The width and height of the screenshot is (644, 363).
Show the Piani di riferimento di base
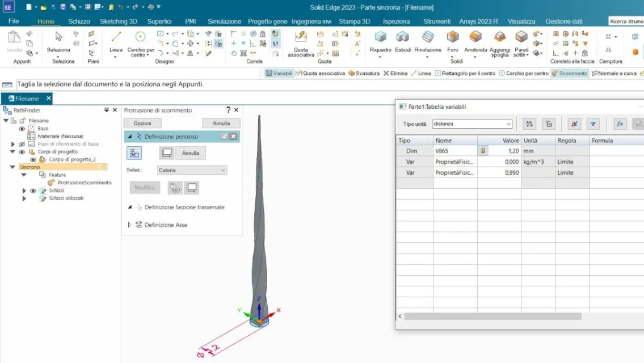[22, 144]
